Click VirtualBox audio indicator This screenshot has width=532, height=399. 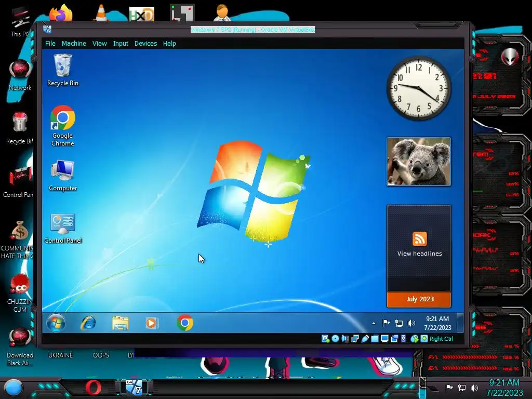tap(345, 339)
